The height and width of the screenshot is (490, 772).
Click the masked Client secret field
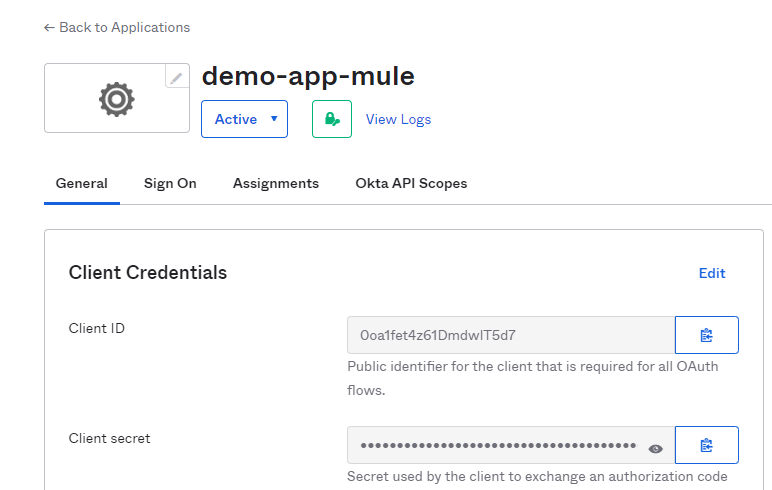[511, 445]
